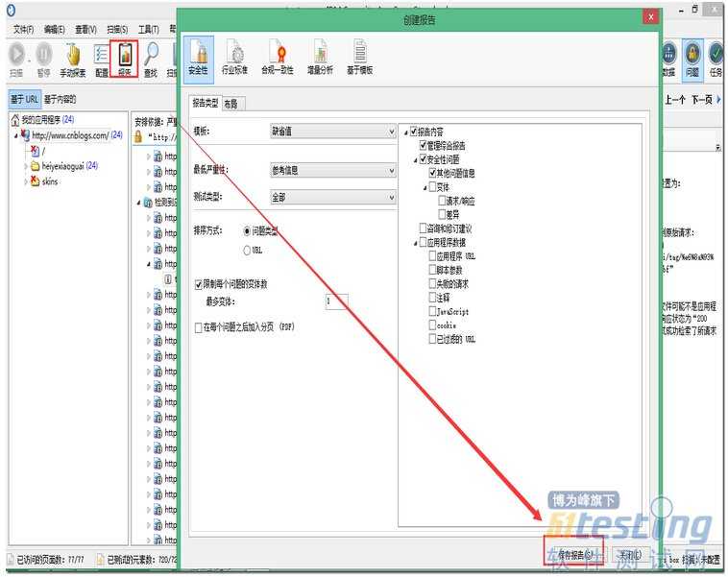
Task: Check the cookie checkbox
Action: [x=432, y=325]
